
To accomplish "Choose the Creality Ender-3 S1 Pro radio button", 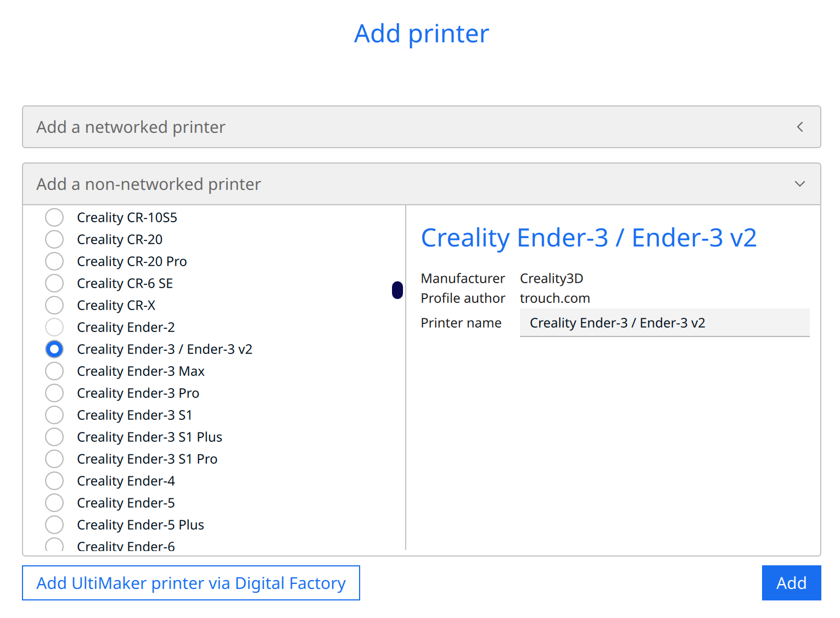I will pyautogui.click(x=54, y=459).
